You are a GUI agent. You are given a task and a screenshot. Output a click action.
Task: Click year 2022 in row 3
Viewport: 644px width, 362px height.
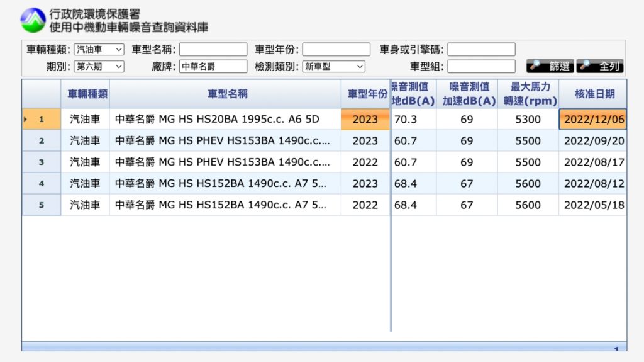365,162
